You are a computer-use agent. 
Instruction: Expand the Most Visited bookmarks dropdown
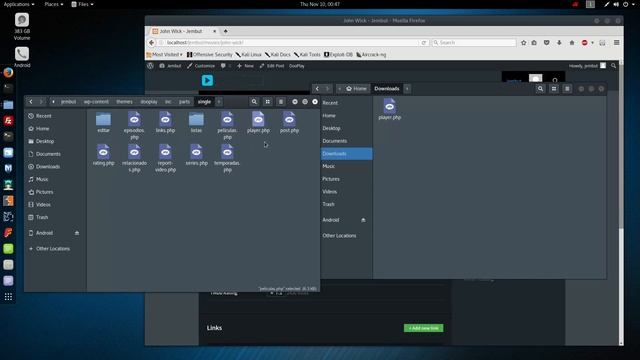tap(164, 55)
